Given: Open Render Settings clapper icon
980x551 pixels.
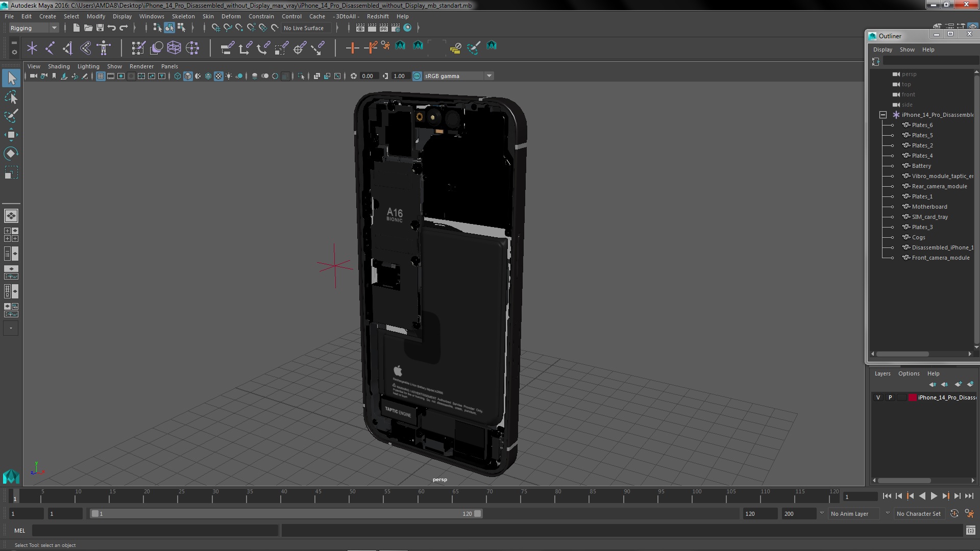Looking at the screenshot, I should [396, 28].
